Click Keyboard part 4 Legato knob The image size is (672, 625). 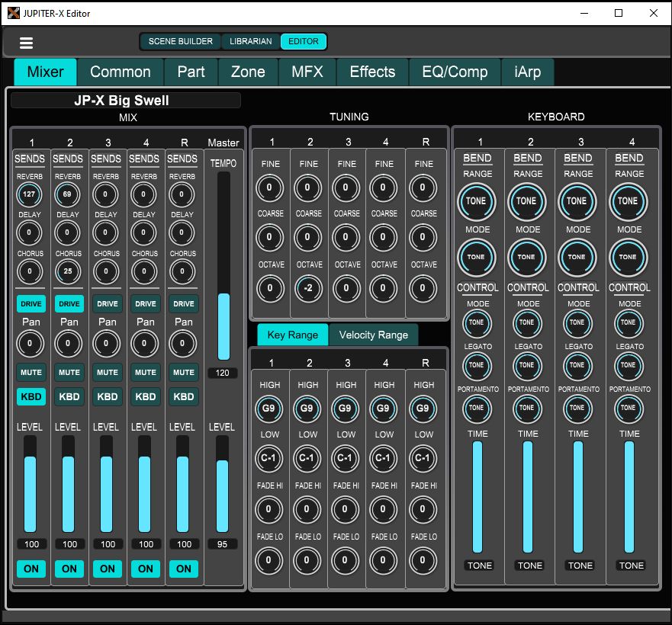(629, 365)
